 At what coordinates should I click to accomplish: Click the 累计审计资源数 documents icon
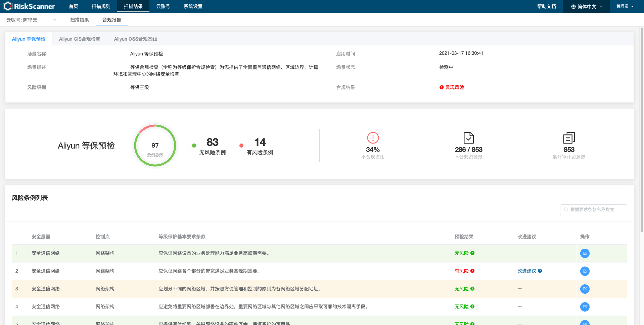tap(569, 138)
